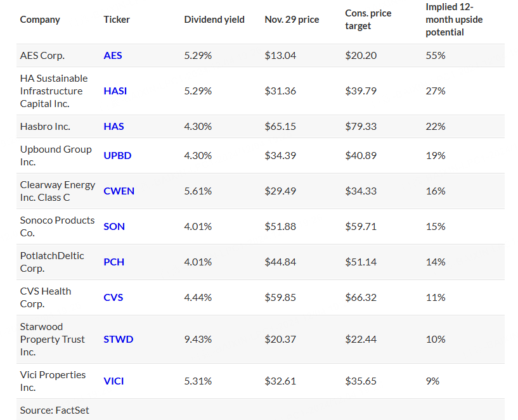
Task: Click the Source: FactSet footnote
Action: tap(55, 410)
